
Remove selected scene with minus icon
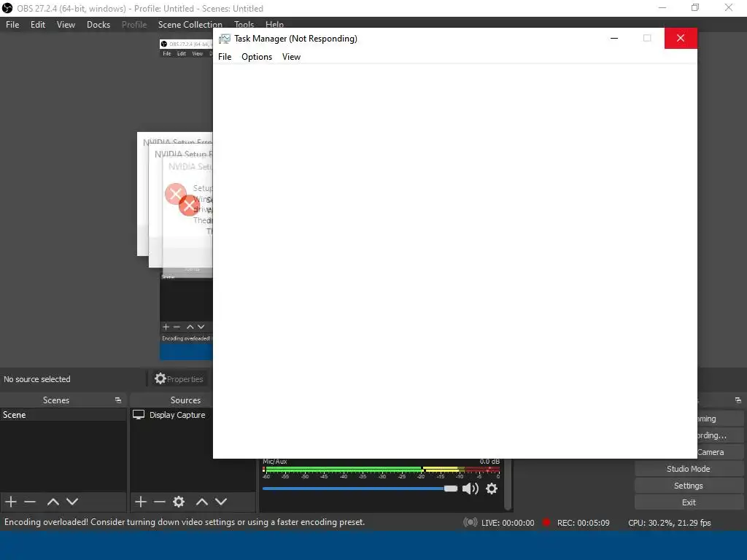click(30, 502)
